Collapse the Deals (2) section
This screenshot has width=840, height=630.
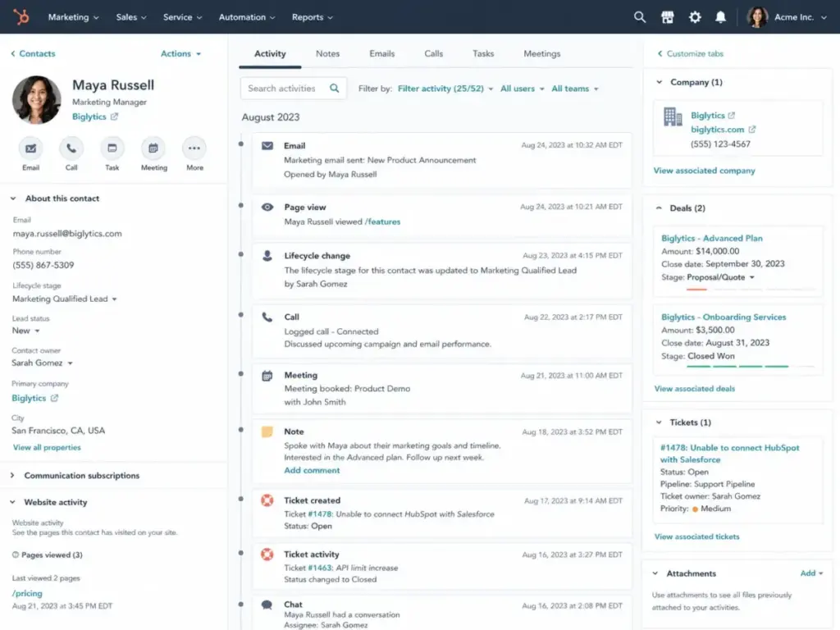click(x=659, y=208)
